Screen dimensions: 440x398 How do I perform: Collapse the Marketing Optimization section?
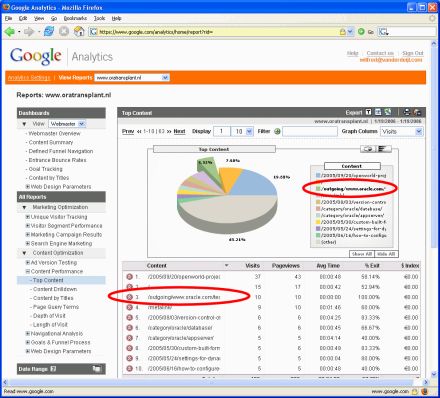pyautogui.click(x=24, y=207)
